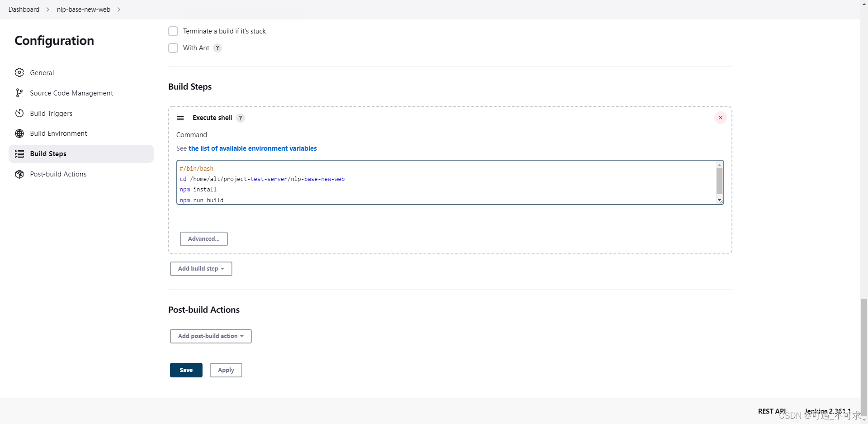Image resolution: width=868 pixels, height=424 pixels.
Task: Click the Post-build Actions box icon
Action: point(19,174)
